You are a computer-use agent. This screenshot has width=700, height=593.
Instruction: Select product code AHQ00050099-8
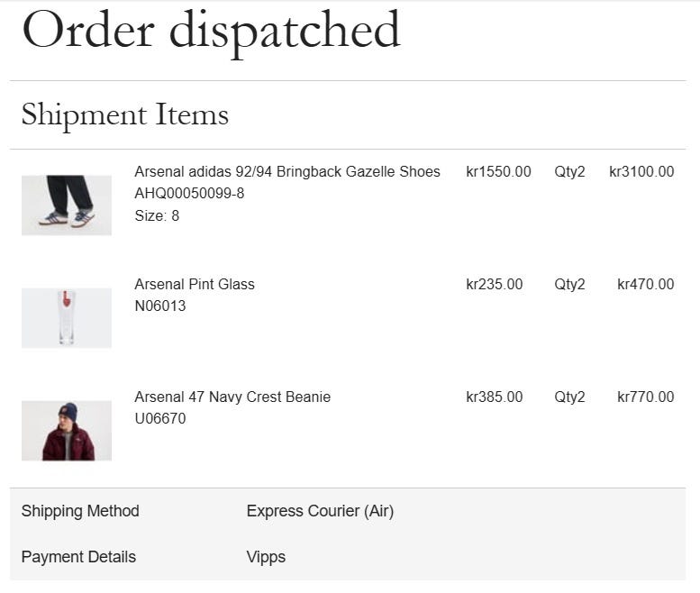pos(189,194)
